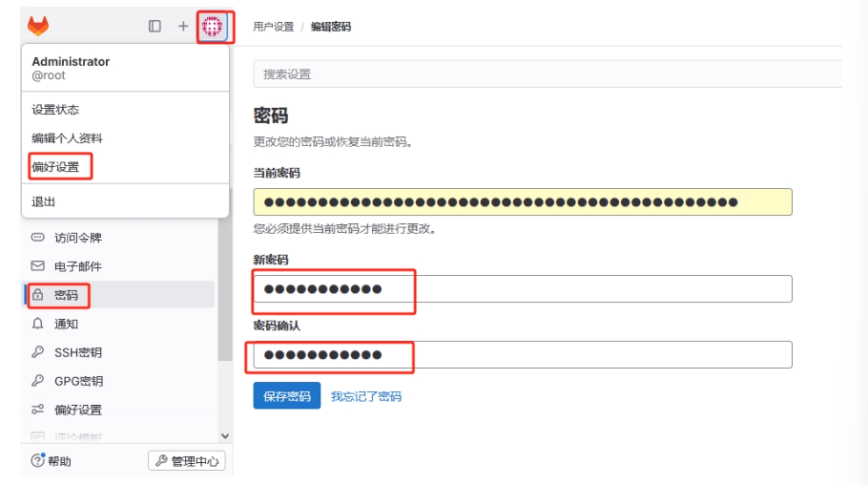Click 用户设置 in the breadcrumb
The image size is (868, 485).
click(x=274, y=27)
